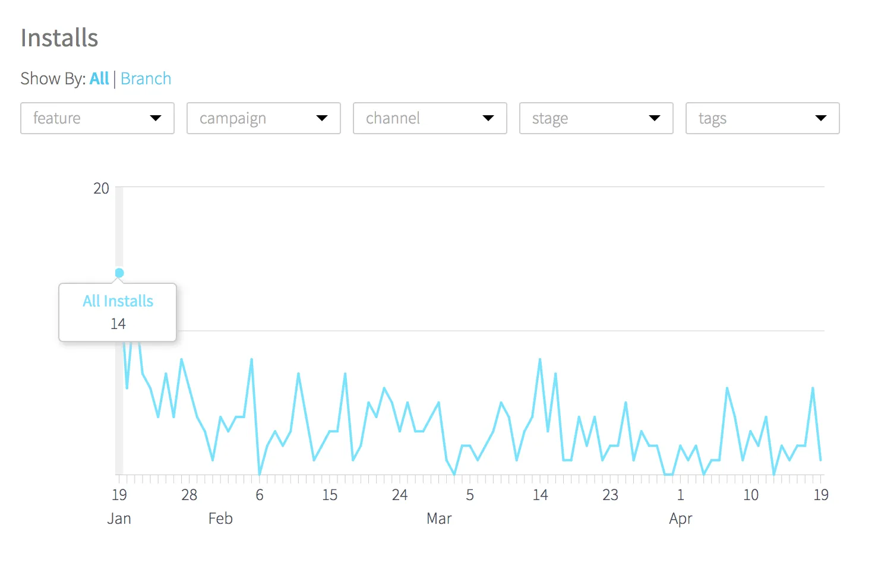This screenshot has height=588, width=878.
Task: Click the tags dropdown arrow icon
Action: click(x=822, y=118)
